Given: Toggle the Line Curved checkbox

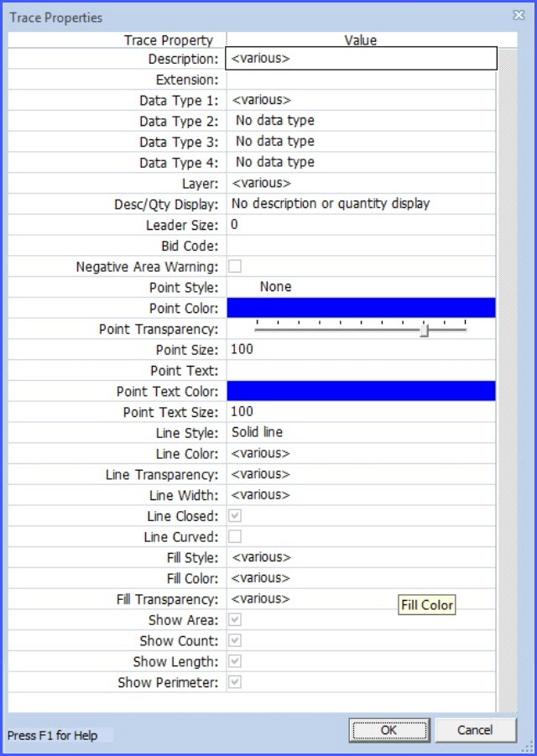Looking at the screenshot, I should [235, 536].
